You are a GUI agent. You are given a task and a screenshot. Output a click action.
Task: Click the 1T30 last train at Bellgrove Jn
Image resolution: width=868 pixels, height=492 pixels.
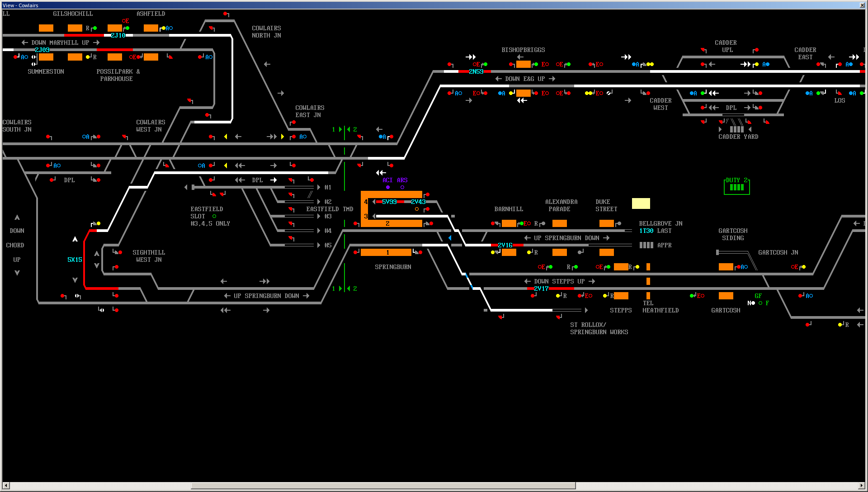[646, 231]
